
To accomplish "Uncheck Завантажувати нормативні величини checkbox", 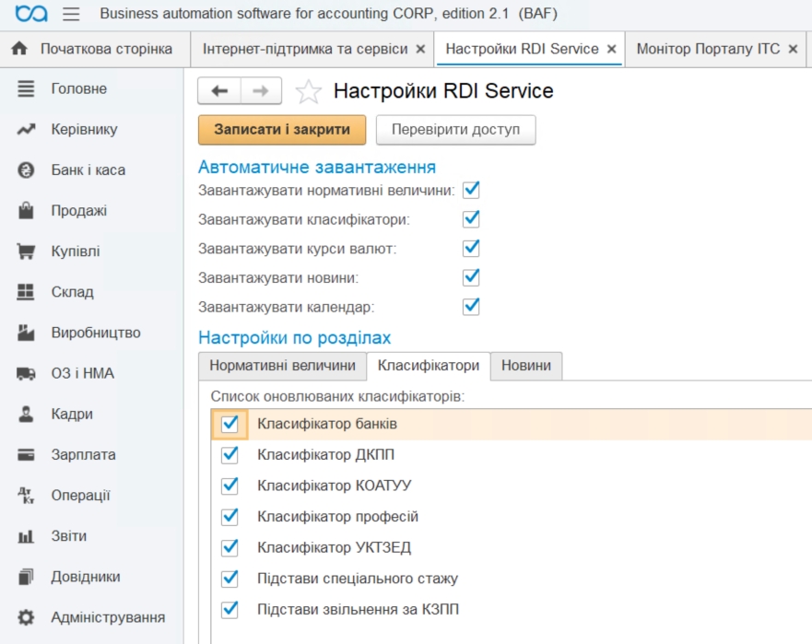I will point(471,190).
